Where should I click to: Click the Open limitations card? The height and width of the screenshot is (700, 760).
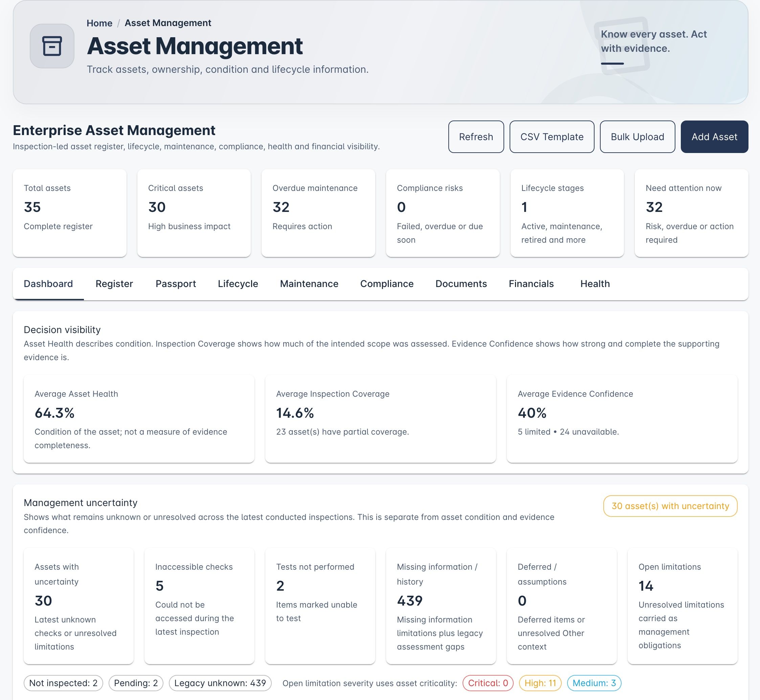click(x=683, y=606)
